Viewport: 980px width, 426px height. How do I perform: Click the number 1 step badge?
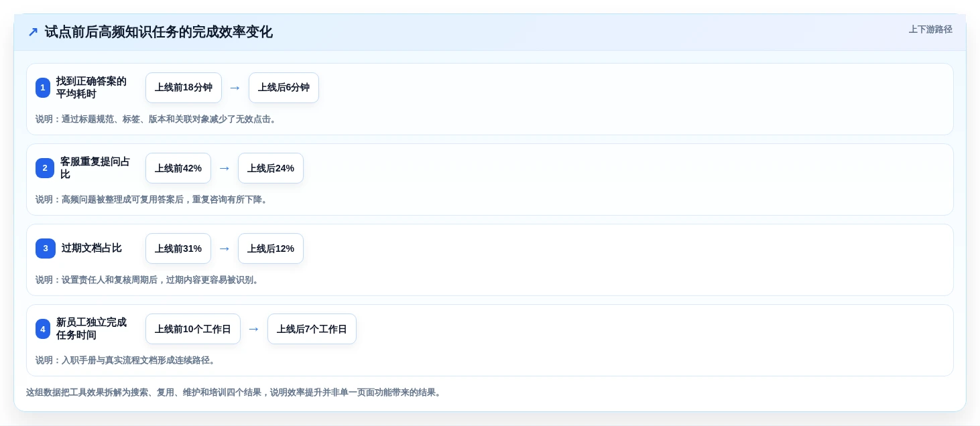click(x=43, y=88)
